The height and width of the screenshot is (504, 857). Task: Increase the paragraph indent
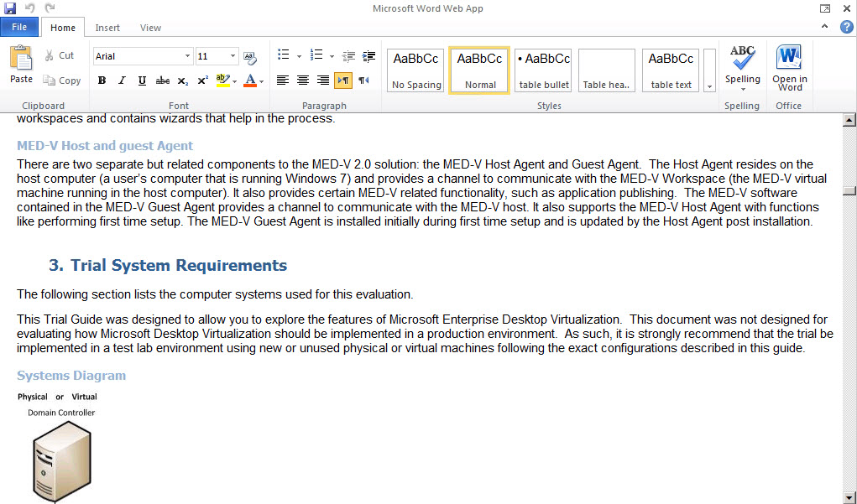pyautogui.click(x=369, y=55)
